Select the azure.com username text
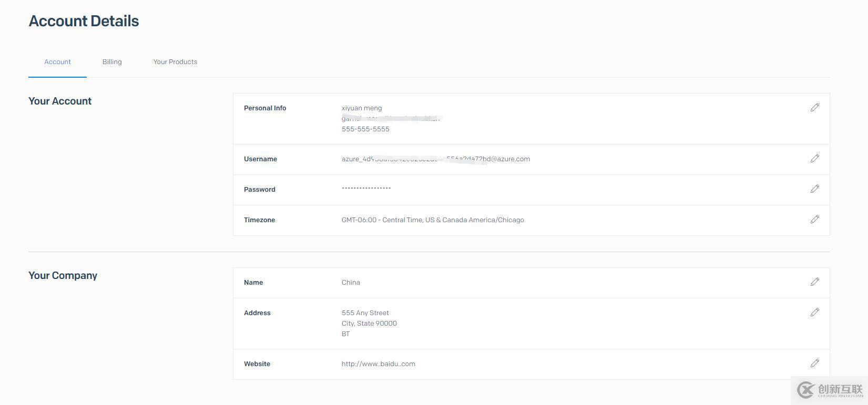Viewport: 868px width, 405px height. point(435,159)
